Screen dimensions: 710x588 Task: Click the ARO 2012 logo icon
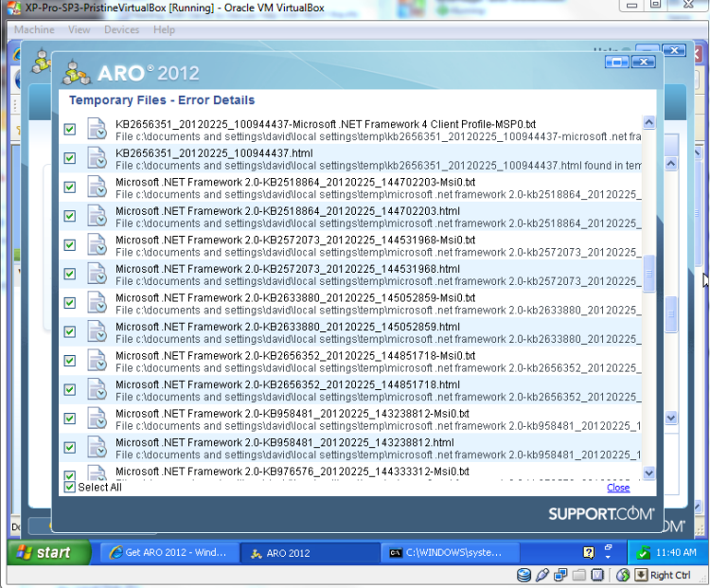[x=76, y=73]
